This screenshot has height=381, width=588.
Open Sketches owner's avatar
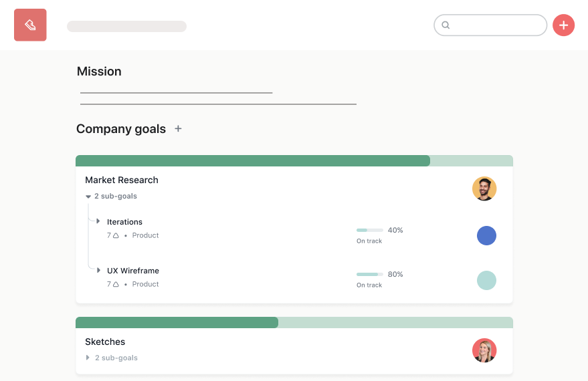coord(484,350)
